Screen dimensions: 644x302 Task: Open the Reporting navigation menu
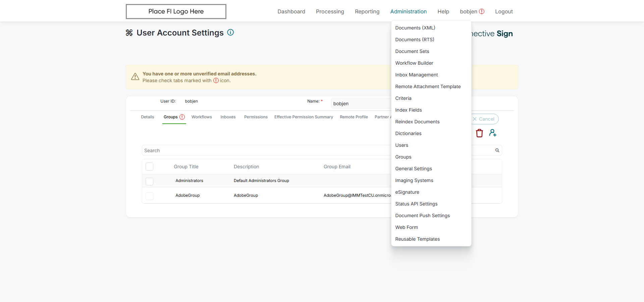(x=367, y=11)
